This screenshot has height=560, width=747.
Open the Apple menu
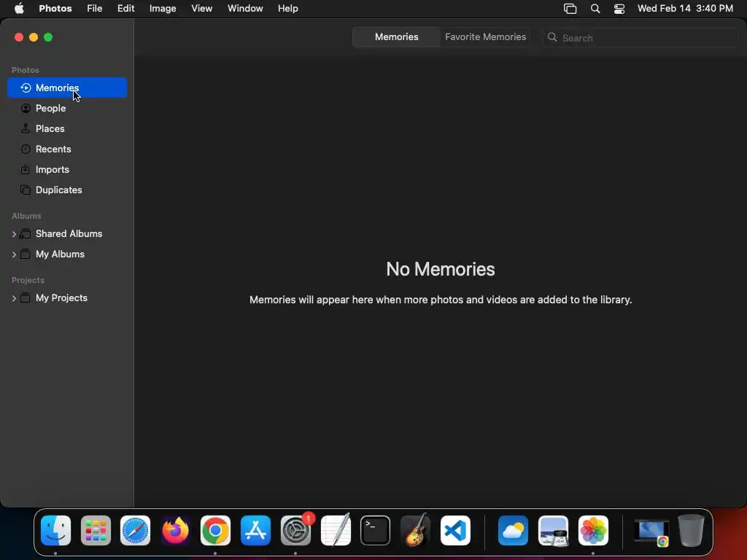click(x=19, y=8)
